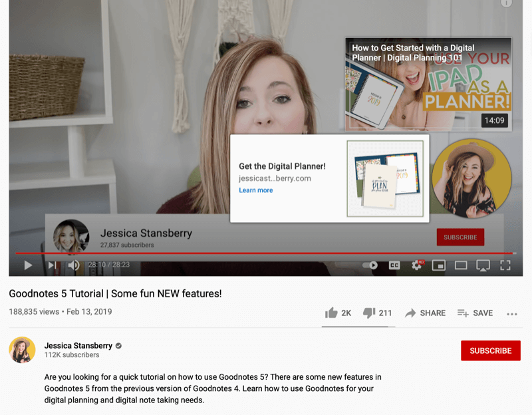This screenshot has width=532, height=415.
Task: Click the red Subscribe button below the video
Action: click(491, 350)
